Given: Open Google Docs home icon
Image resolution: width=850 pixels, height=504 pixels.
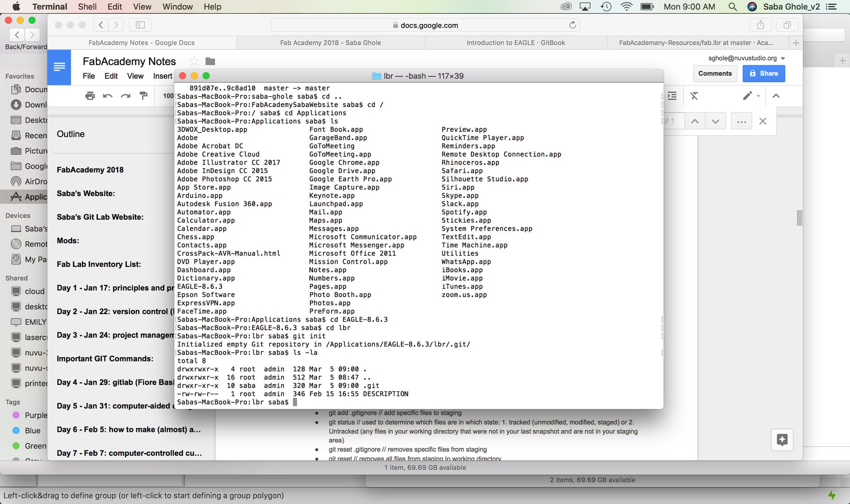Looking at the screenshot, I should click(x=59, y=67).
